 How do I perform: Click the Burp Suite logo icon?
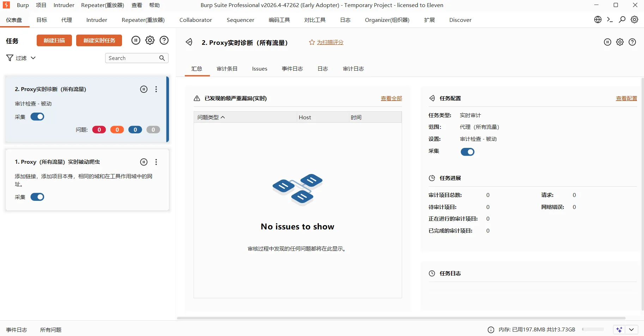(6, 5)
